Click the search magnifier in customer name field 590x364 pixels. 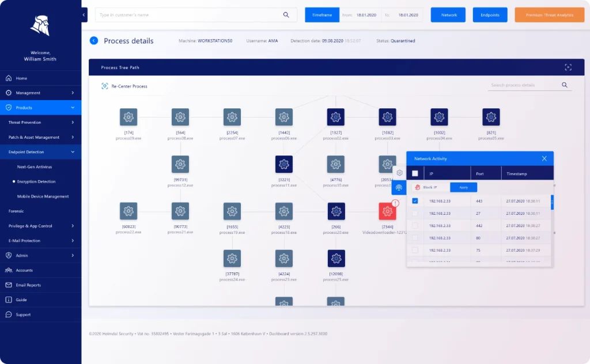pos(286,15)
